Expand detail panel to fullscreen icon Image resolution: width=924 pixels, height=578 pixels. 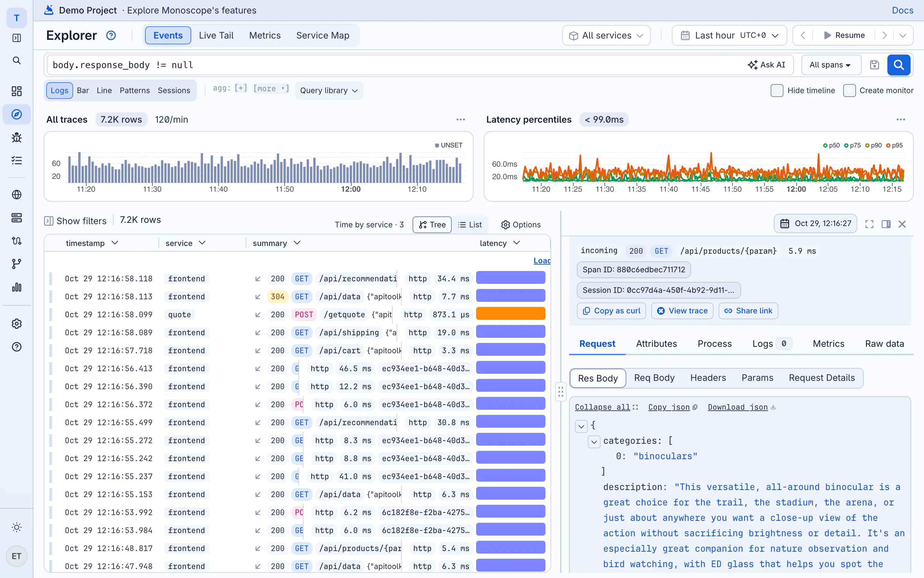(869, 224)
